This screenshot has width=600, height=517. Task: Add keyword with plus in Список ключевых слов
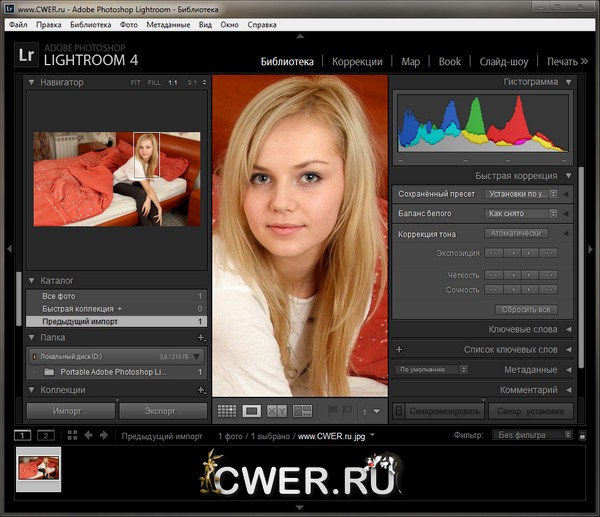(399, 350)
